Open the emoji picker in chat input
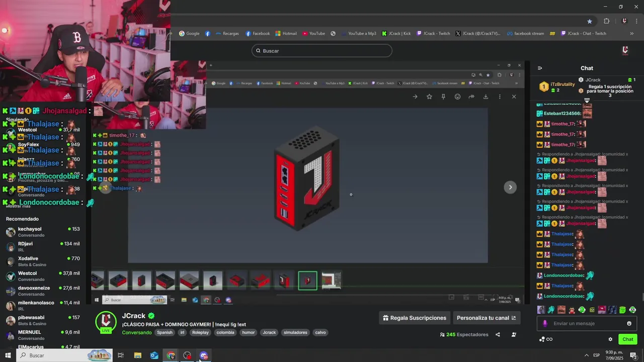 (x=629, y=323)
